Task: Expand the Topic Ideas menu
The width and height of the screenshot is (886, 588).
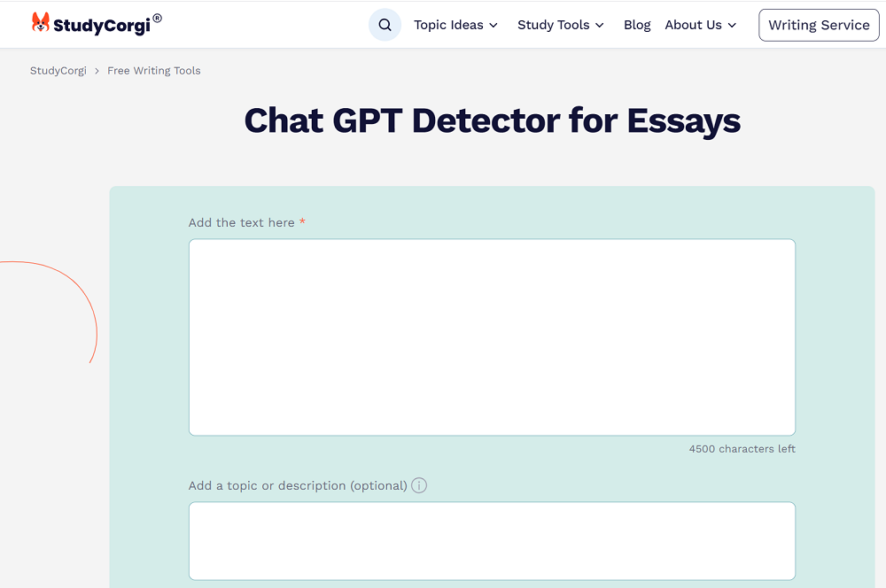Action: 448,25
